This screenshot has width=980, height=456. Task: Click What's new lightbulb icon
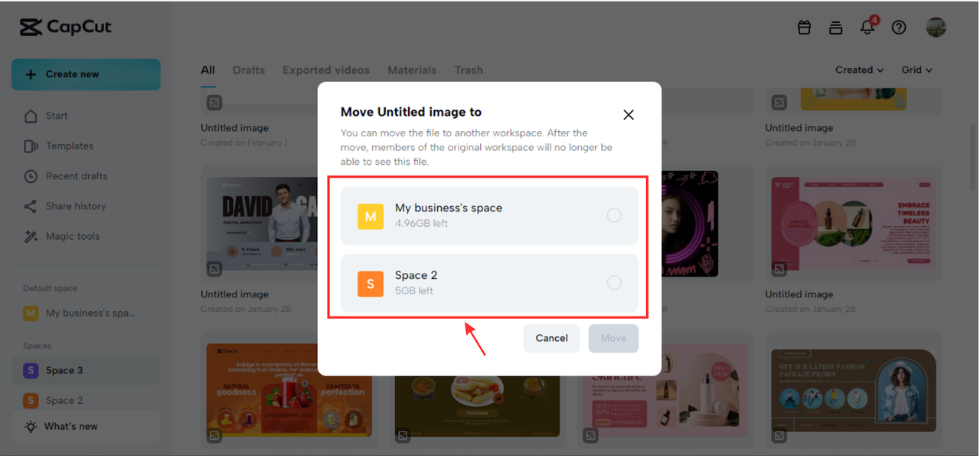pos(31,426)
